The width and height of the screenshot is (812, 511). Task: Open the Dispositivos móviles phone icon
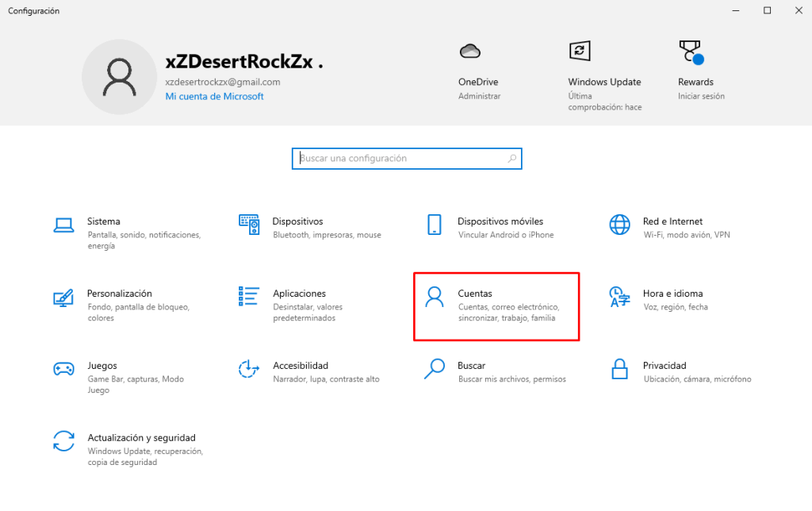[434, 225]
